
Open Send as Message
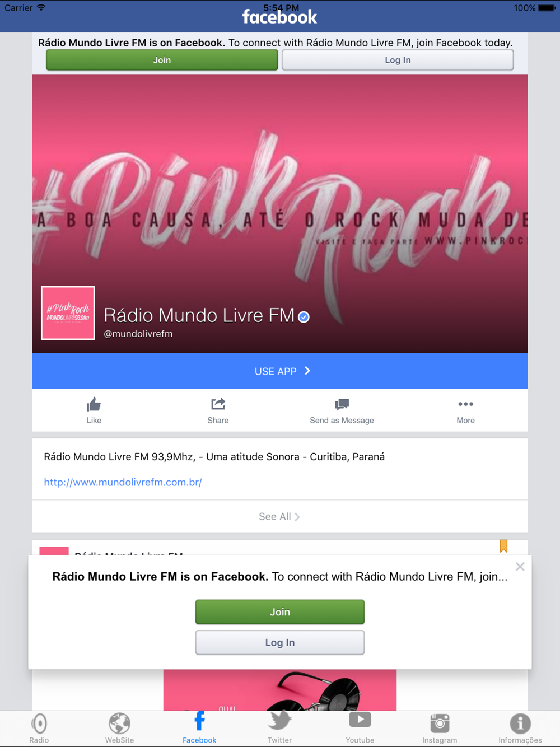click(x=342, y=411)
